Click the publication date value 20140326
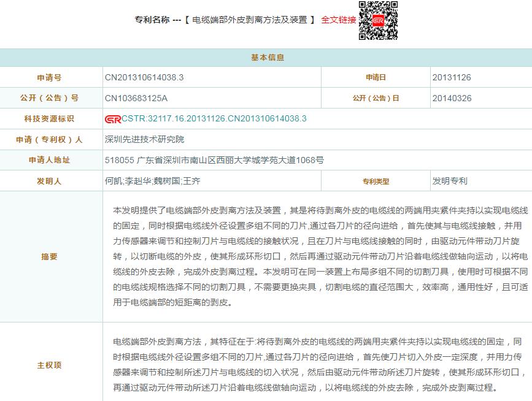 452,98
